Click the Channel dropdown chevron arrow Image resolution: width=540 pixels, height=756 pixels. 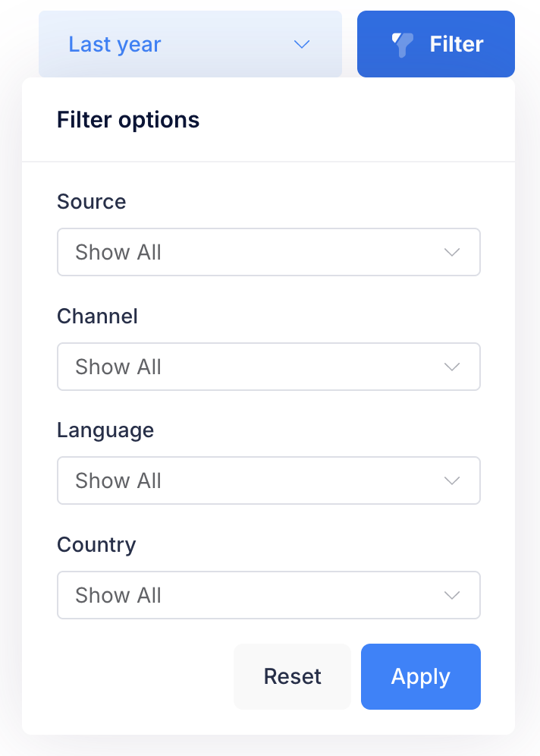(452, 367)
